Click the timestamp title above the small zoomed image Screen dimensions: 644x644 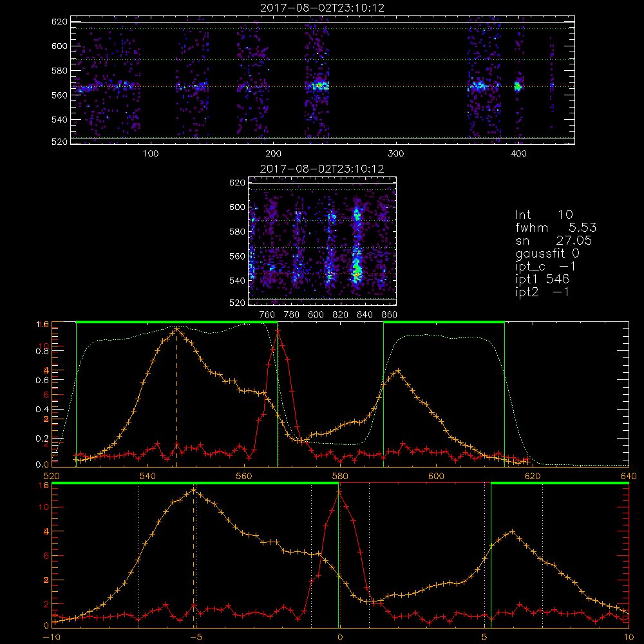322,169
